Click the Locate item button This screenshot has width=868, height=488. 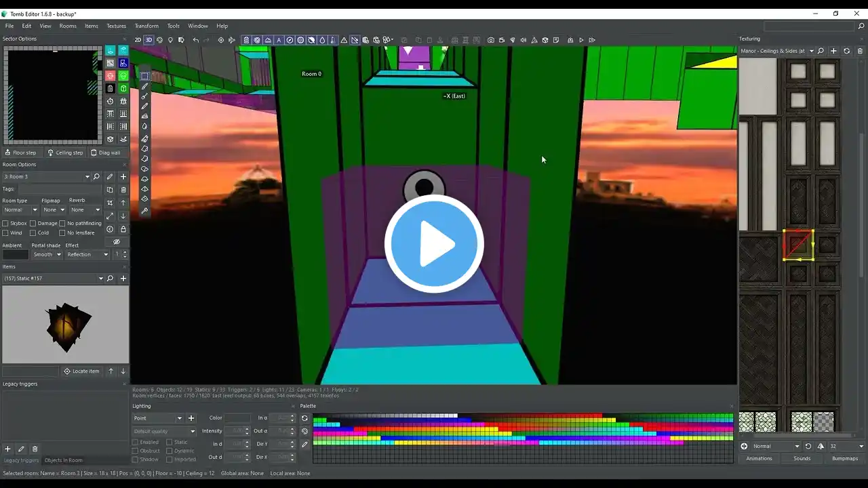81,371
